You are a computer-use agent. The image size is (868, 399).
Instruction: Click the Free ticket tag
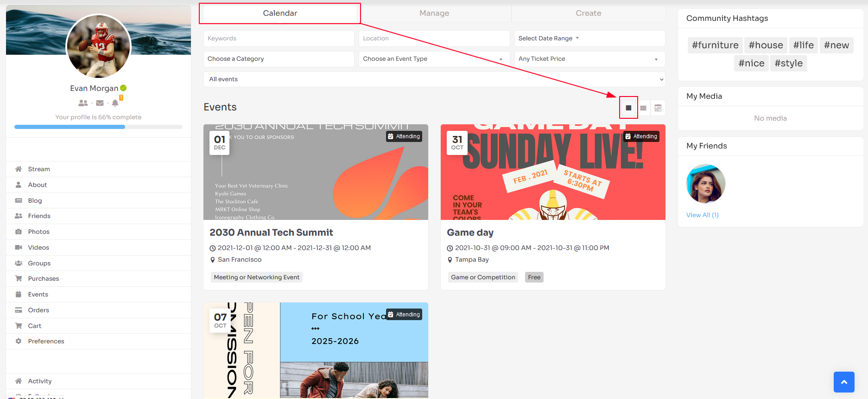(x=534, y=277)
